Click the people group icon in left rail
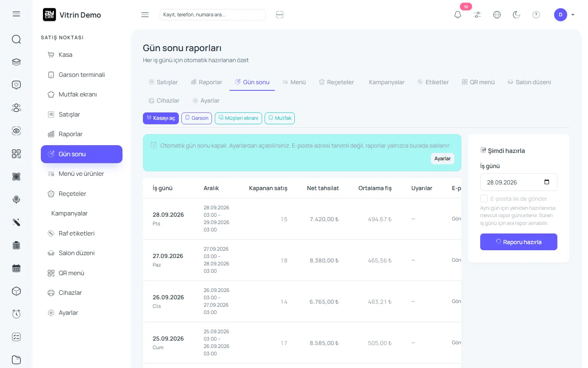The width and height of the screenshot is (588, 368). point(16,108)
